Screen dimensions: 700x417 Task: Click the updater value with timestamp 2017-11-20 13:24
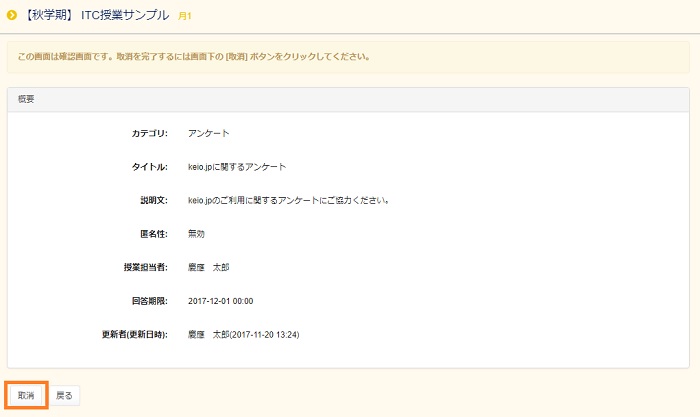pyautogui.click(x=243, y=334)
